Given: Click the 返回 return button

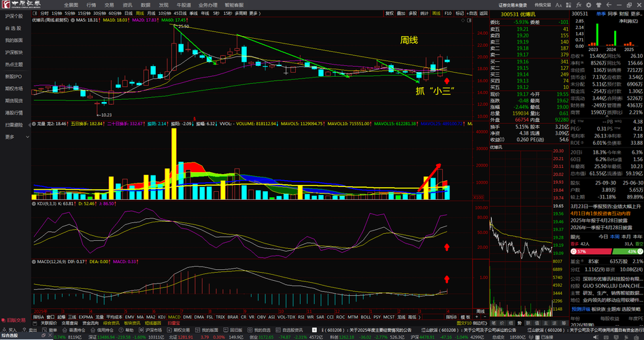Looking at the screenshot, I should [x=484, y=13].
